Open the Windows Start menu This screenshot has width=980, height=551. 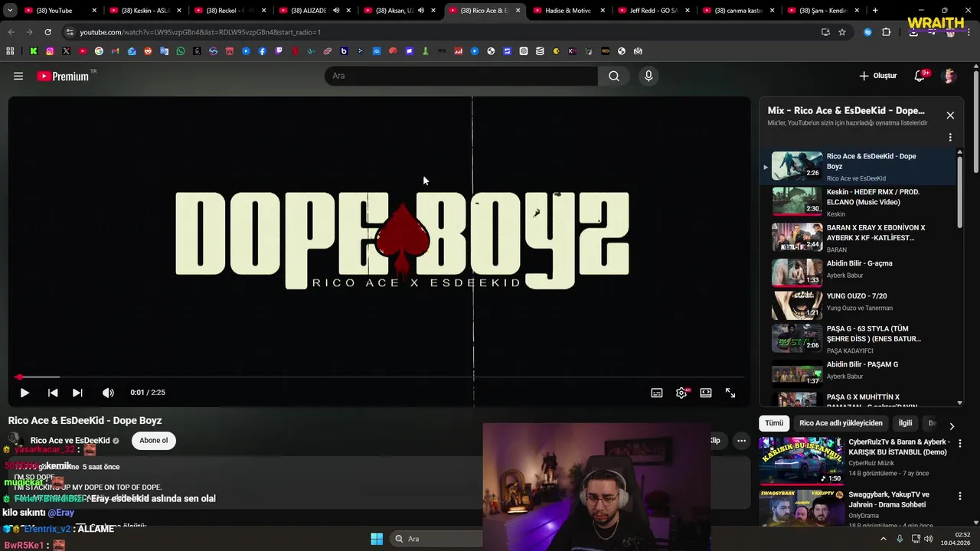pyautogui.click(x=377, y=539)
